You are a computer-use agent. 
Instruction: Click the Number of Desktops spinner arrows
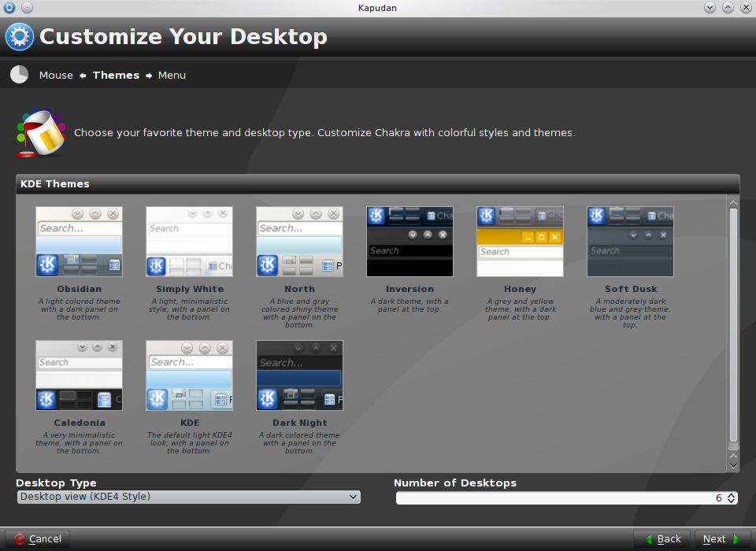coord(731,498)
